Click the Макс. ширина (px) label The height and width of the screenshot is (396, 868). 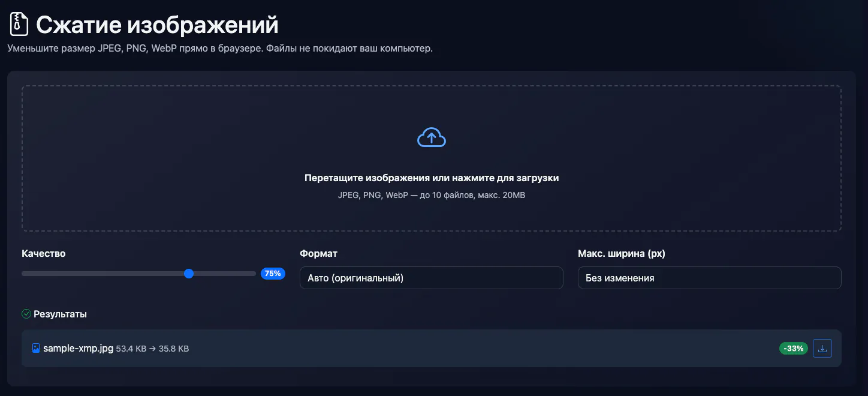tap(622, 253)
